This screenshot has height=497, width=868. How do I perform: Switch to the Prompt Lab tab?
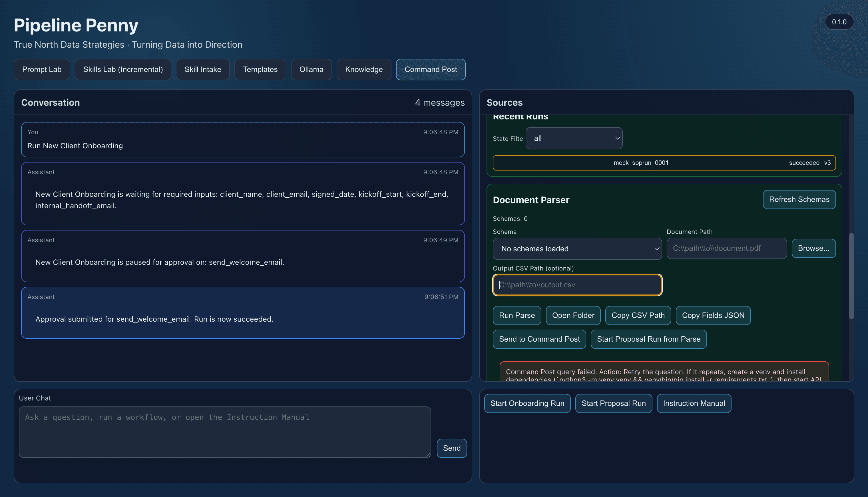42,69
